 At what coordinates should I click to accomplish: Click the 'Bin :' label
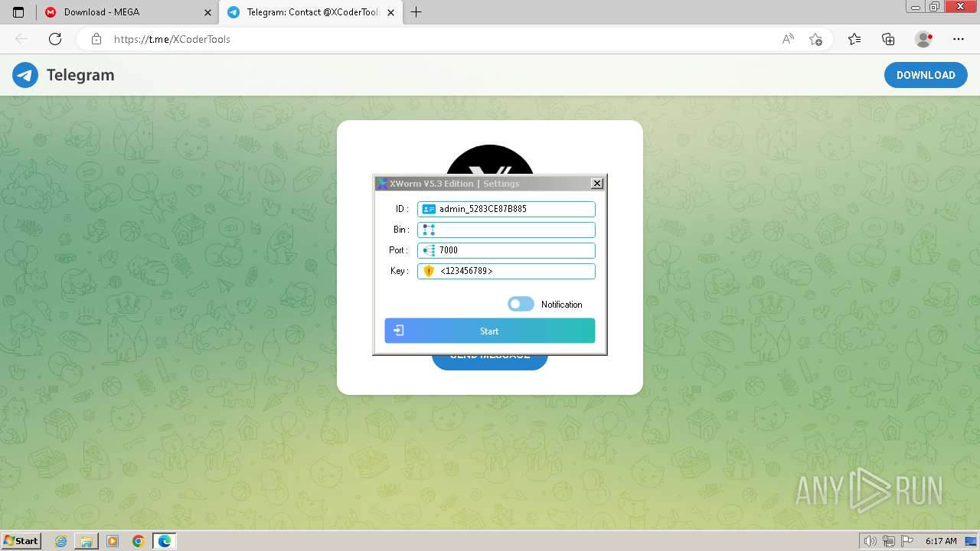401,230
